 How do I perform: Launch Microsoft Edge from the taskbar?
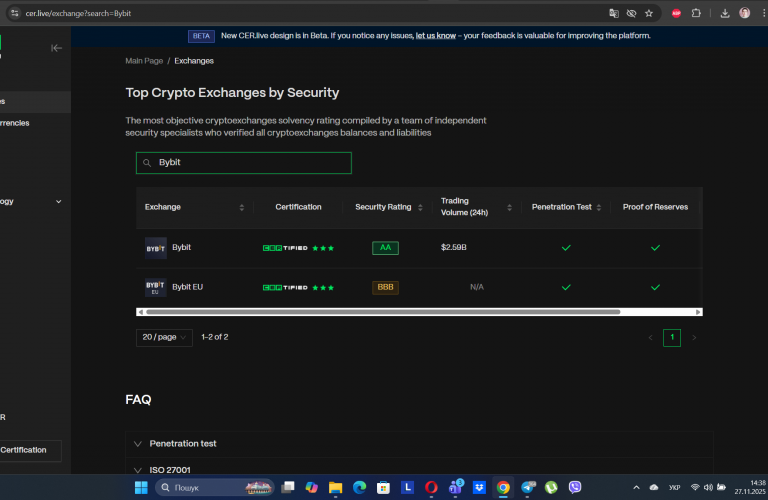point(360,487)
